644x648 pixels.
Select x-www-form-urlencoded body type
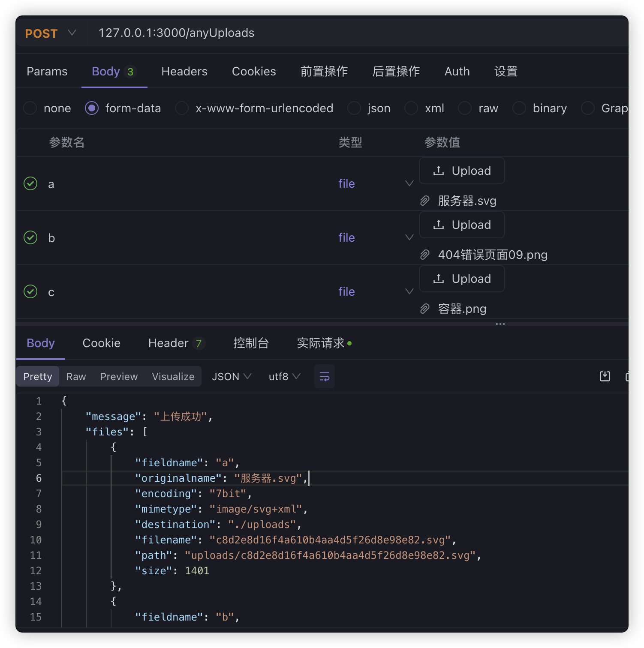(182, 108)
